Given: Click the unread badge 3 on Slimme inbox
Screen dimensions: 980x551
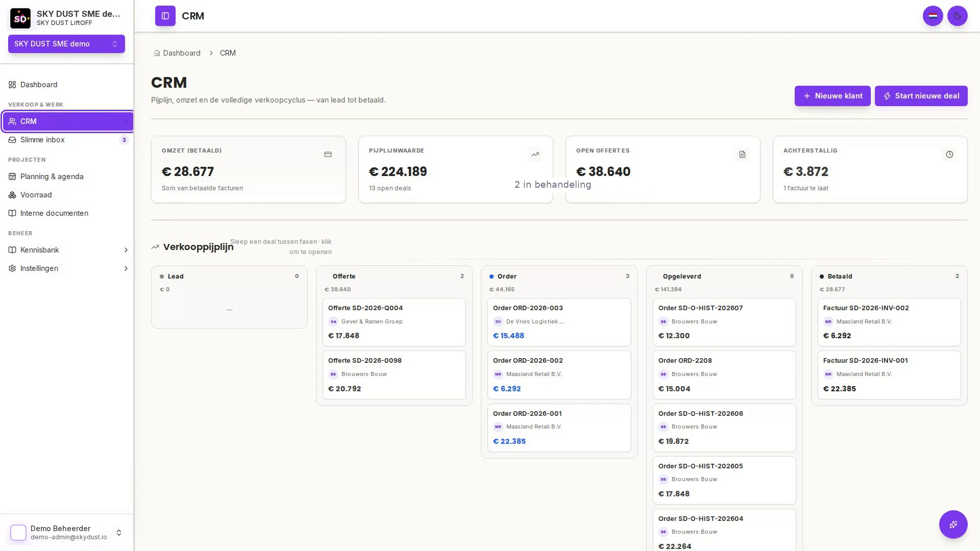Looking at the screenshot, I should [x=124, y=140].
